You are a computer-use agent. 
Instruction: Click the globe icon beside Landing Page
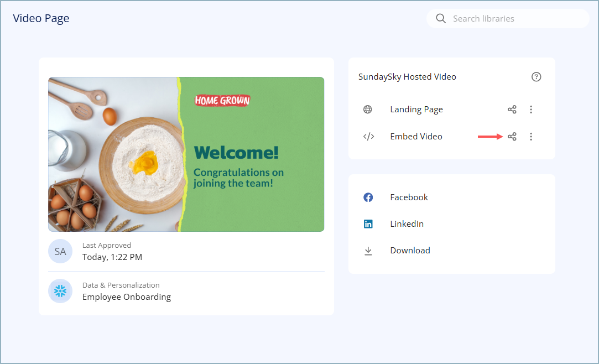[x=368, y=110]
